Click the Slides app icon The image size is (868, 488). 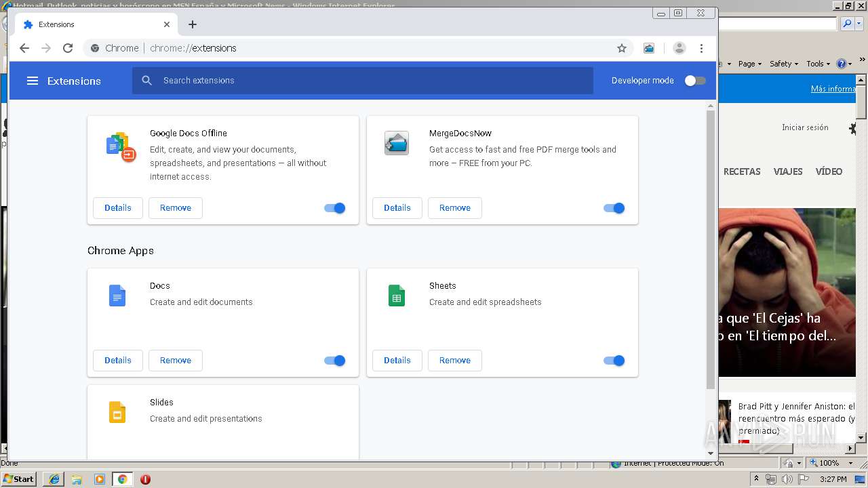pos(117,412)
